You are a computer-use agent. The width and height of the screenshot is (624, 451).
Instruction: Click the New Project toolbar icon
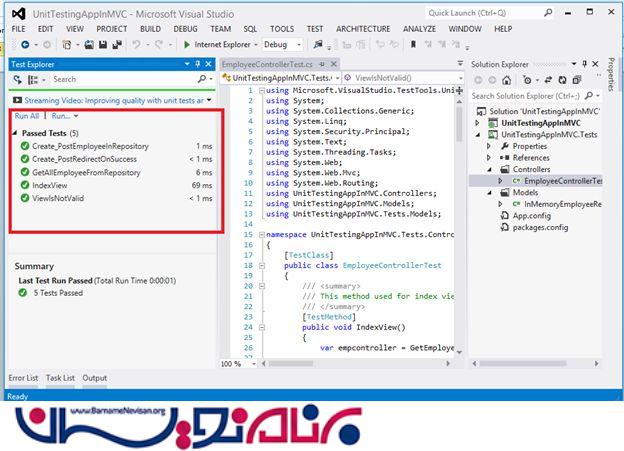pos(67,45)
